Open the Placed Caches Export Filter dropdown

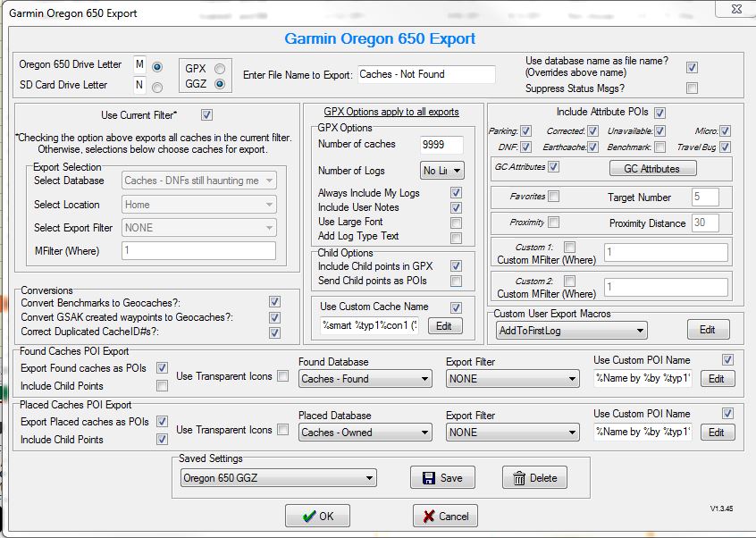[513, 433]
